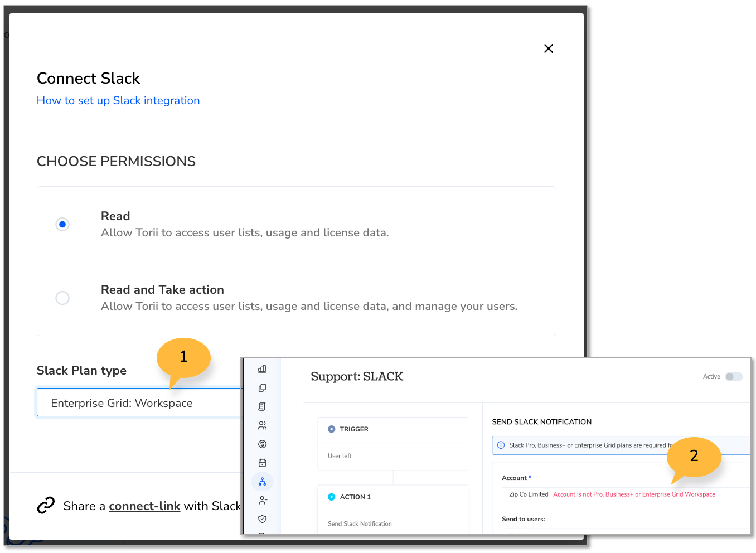
Task: Open the user-minus offboarding sidebar icon
Action: tap(262, 501)
